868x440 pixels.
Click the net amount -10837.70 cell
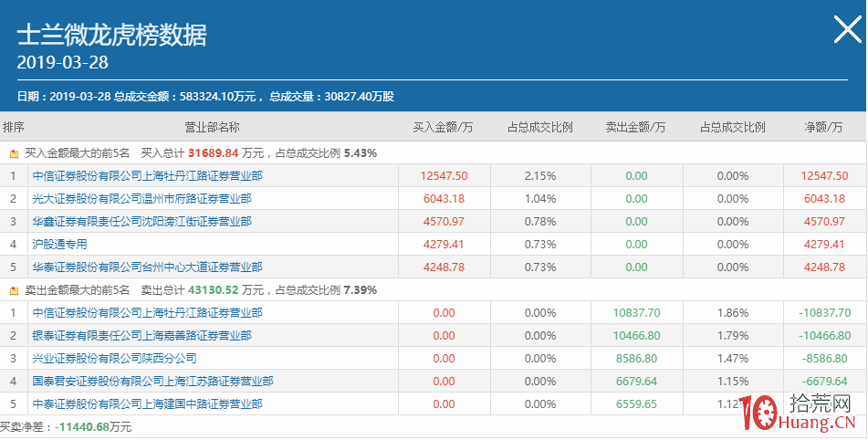[825, 313]
